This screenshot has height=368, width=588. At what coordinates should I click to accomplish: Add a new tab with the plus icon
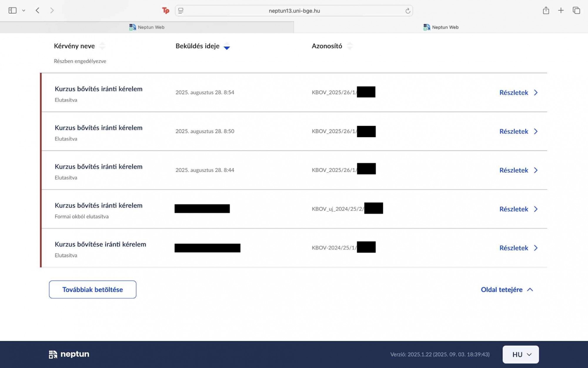pos(561,11)
